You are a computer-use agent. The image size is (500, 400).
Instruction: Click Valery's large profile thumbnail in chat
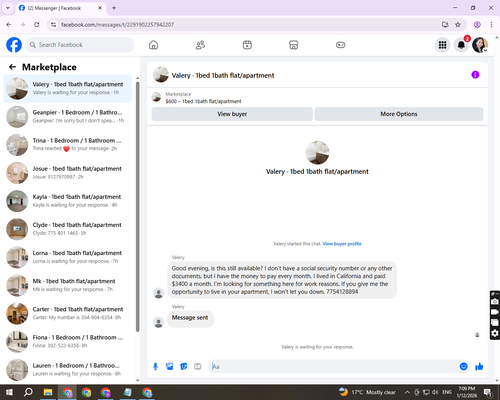click(317, 152)
